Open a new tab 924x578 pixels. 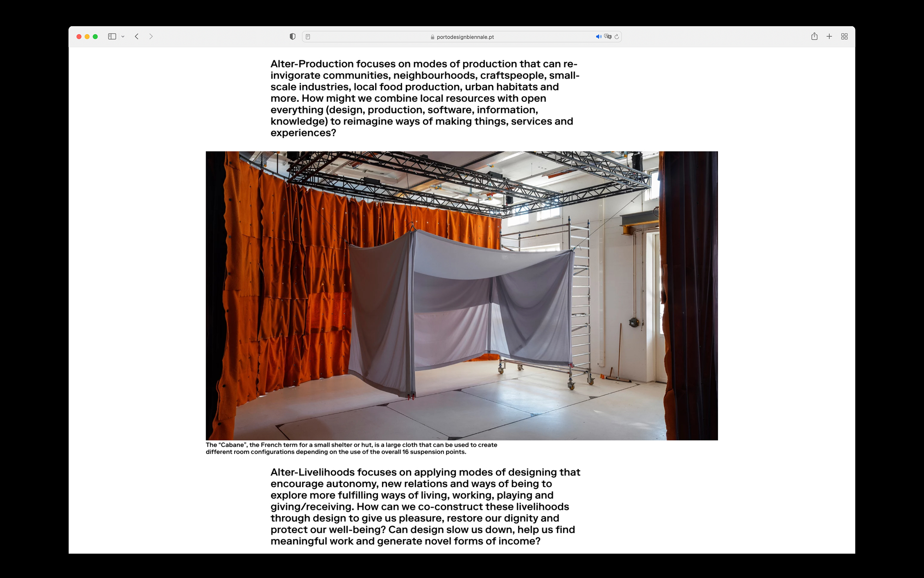point(829,37)
